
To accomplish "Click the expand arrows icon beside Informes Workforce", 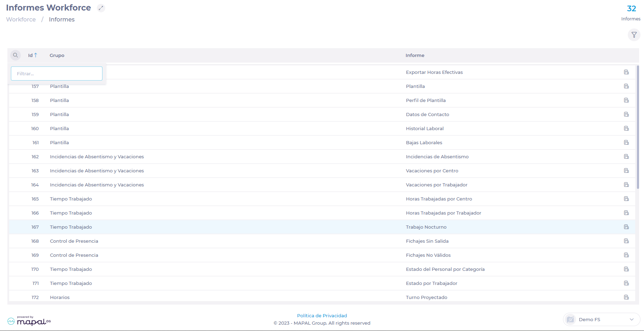I will pyautogui.click(x=101, y=8).
